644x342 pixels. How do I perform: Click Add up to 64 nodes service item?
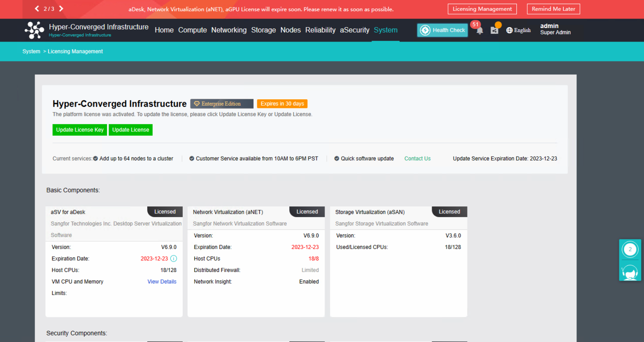click(x=133, y=159)
